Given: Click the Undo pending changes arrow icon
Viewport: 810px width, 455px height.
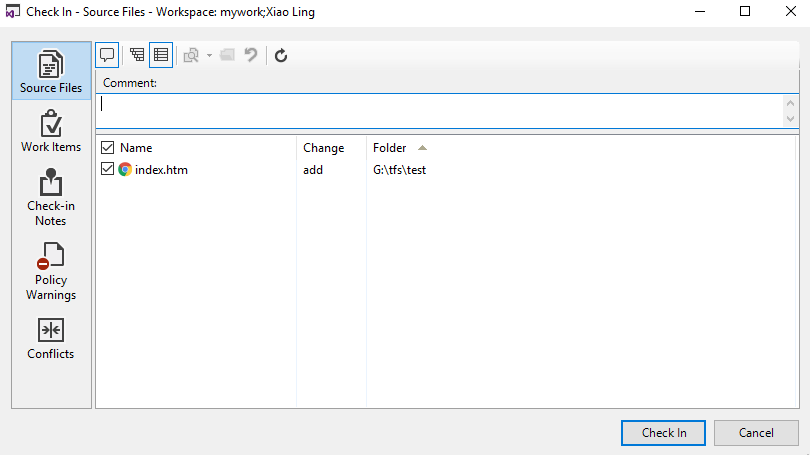Looking at the screenshot, I should [x=251, y=55].
